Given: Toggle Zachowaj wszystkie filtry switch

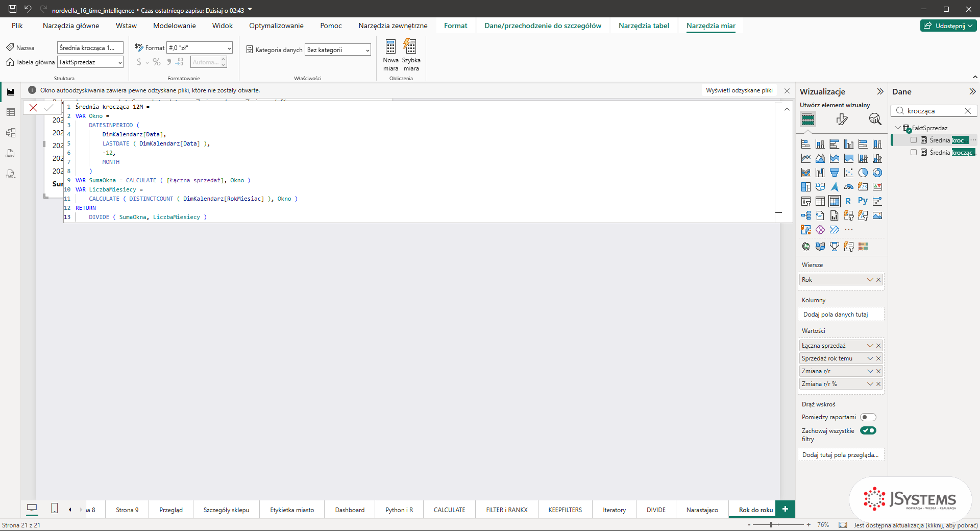Looking at the screenshot, I should click(x=868, y=430).
